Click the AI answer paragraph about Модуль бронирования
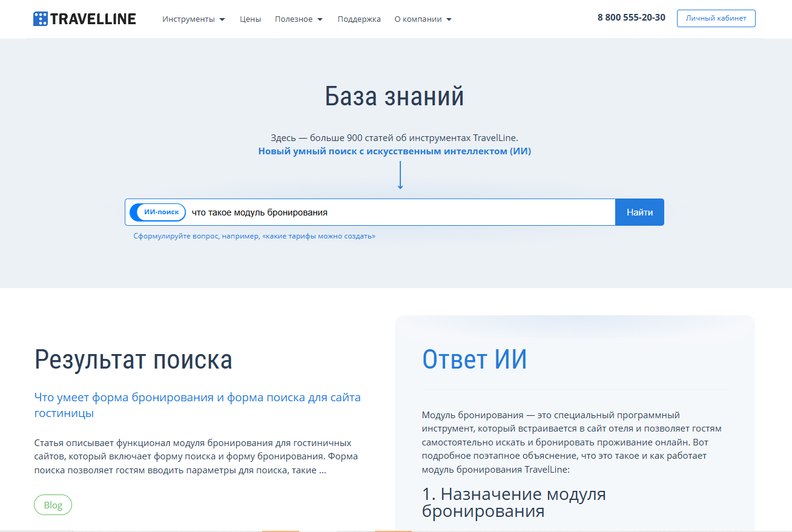This screenshot has width=792, height=532. tap(572, 442)
